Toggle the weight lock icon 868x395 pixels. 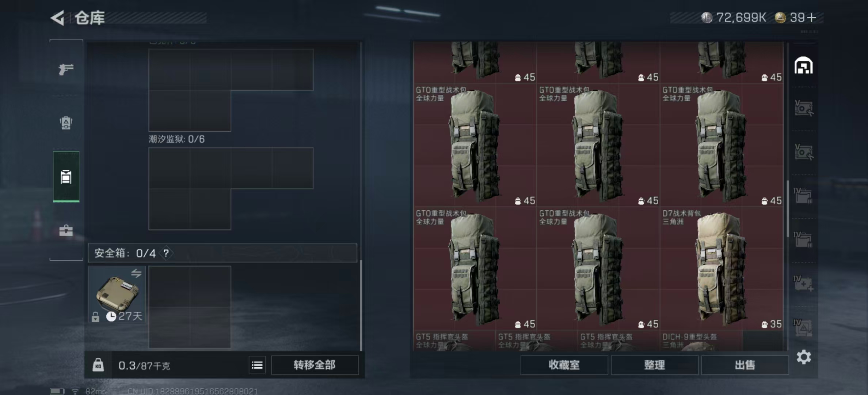pos(98,365)
